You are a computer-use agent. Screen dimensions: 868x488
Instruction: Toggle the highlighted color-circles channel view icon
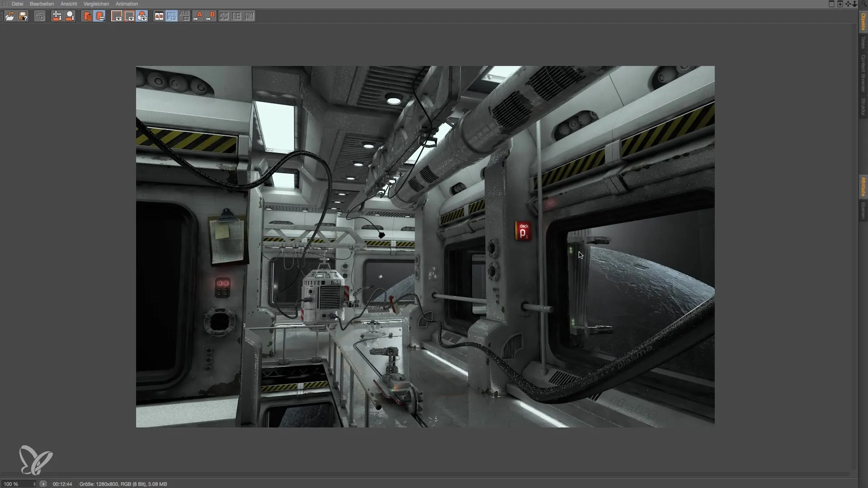point(142,16)
